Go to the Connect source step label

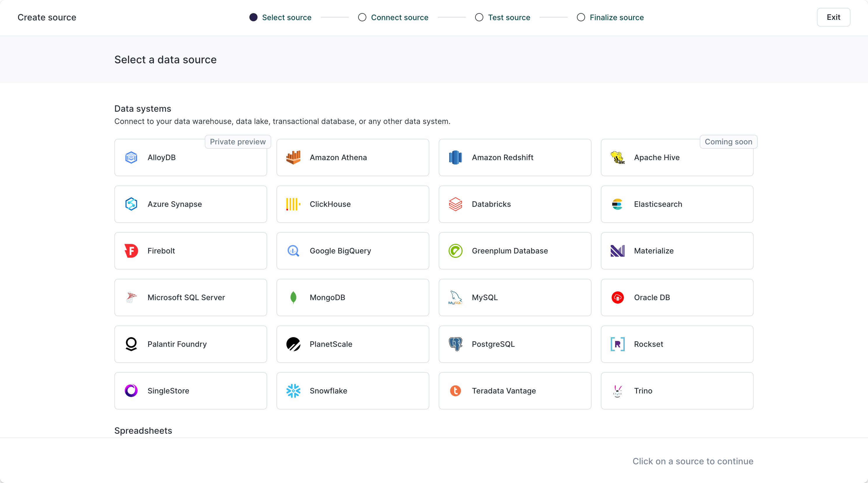(x=400, y=17)
